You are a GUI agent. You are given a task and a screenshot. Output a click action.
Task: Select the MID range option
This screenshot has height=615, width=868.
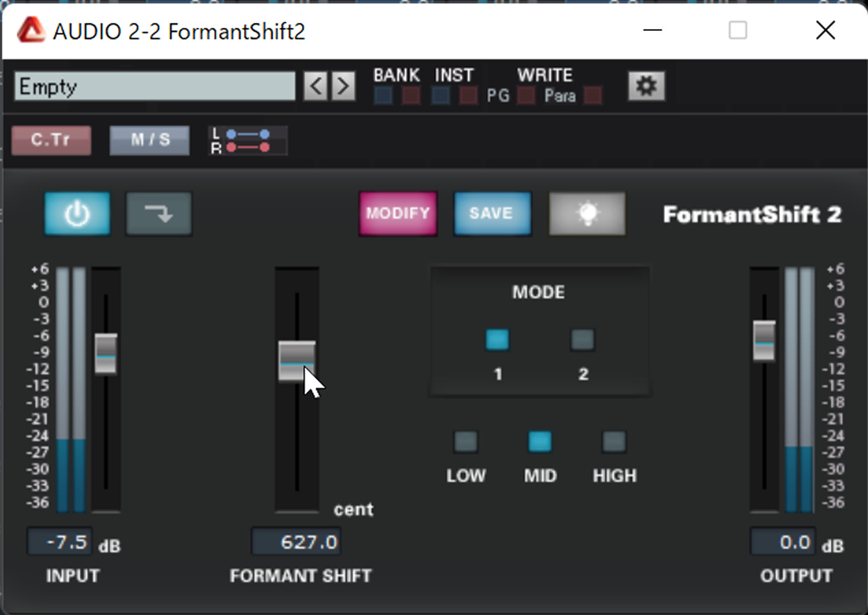[x=540, y=441]
